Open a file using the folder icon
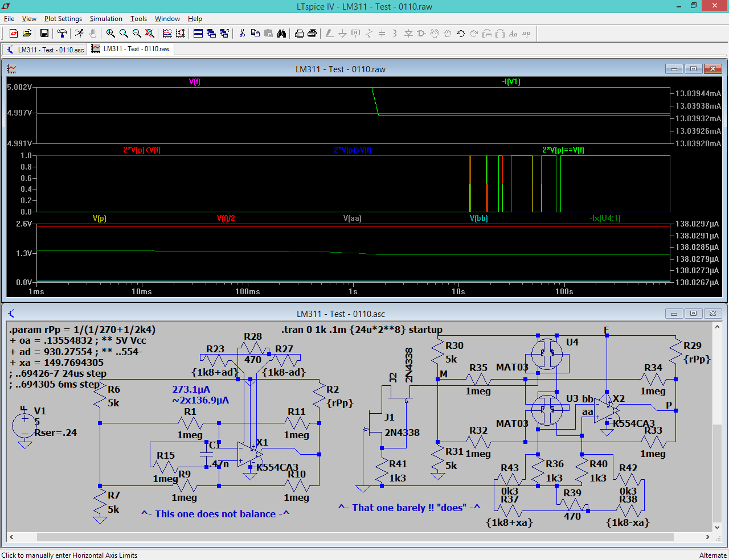 27,34
